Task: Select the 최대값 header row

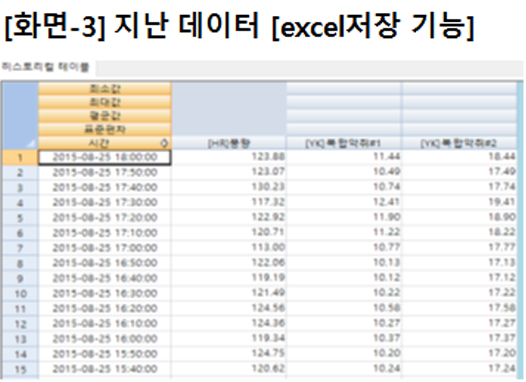Action: click(105, 102)
